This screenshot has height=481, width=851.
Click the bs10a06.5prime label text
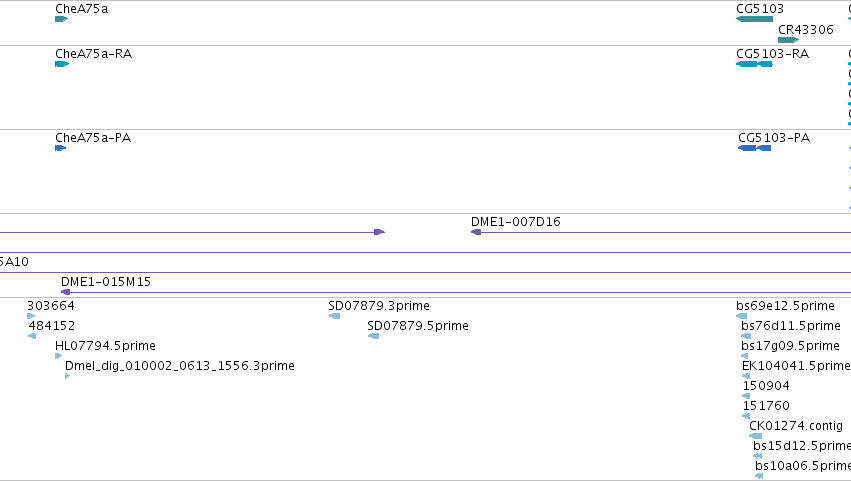coord(803,466)
